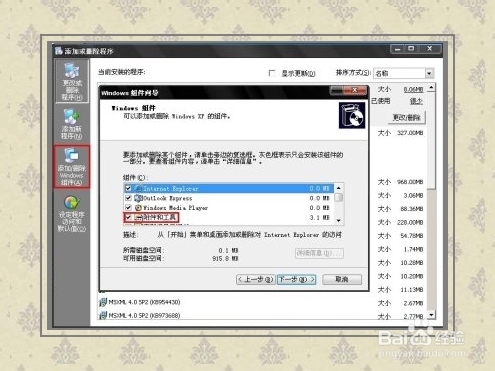Viewport: 495px width, 371px height.
Task: Click 详细信息 details button
Action: 319,253
